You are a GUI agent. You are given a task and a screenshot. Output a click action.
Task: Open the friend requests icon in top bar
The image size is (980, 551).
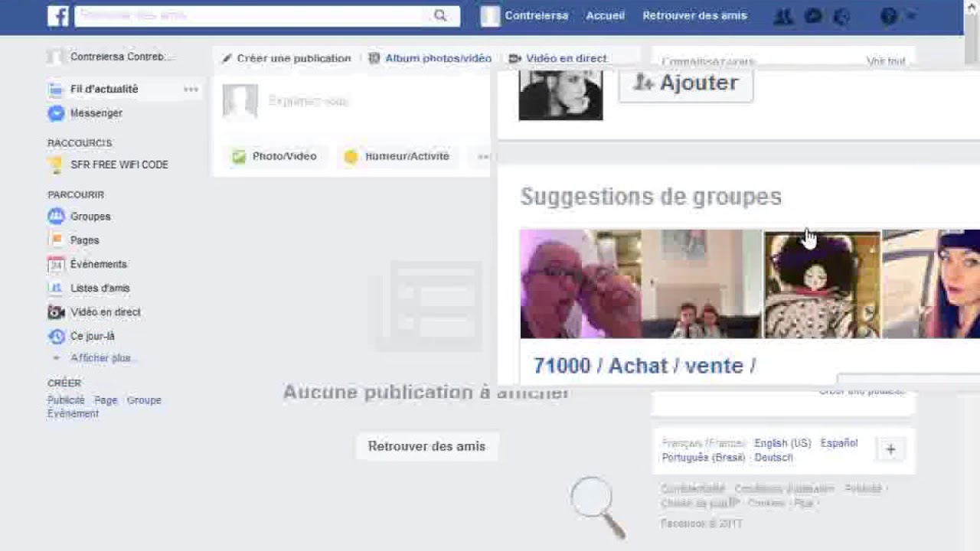click(782, 15)
